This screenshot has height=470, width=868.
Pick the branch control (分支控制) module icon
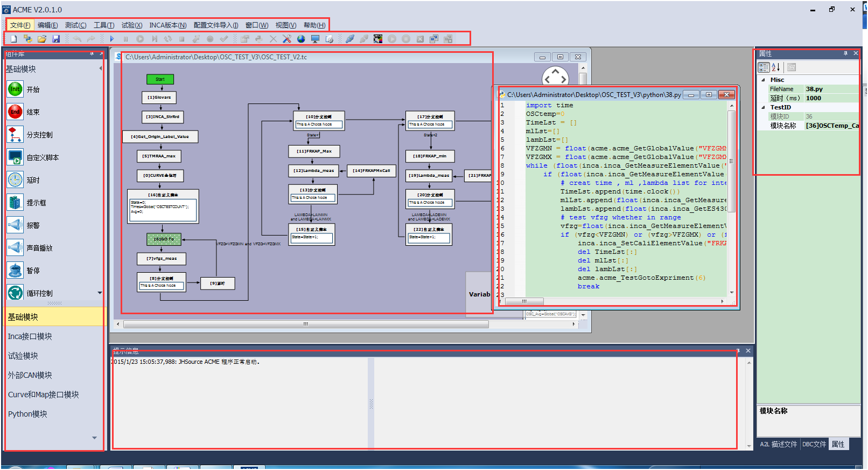15,135
